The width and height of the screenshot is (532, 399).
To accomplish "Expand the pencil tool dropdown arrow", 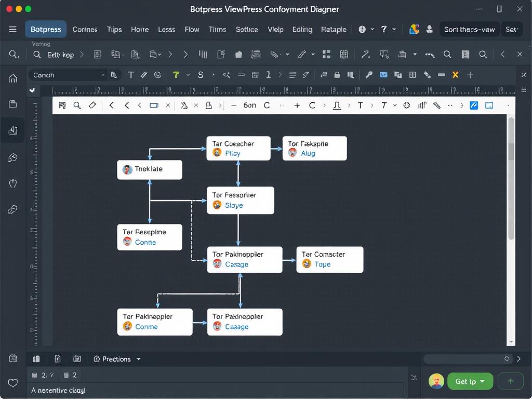I will pos(313,54).
